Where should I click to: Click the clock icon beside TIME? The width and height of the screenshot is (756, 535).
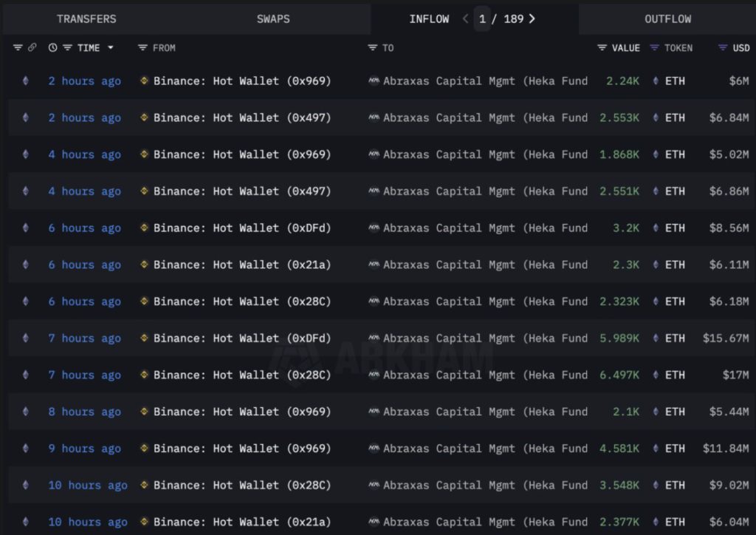point(52,48)
